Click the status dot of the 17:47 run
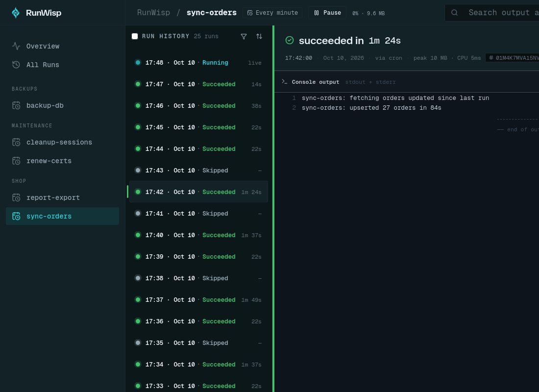The width and height of the screenshot is (539, 392). click(138, 84)
